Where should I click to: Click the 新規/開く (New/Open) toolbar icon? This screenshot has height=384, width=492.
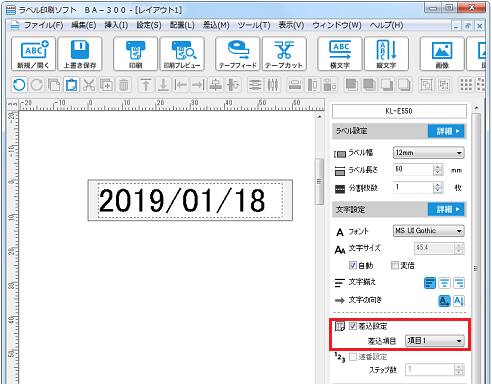click(33, 54)
